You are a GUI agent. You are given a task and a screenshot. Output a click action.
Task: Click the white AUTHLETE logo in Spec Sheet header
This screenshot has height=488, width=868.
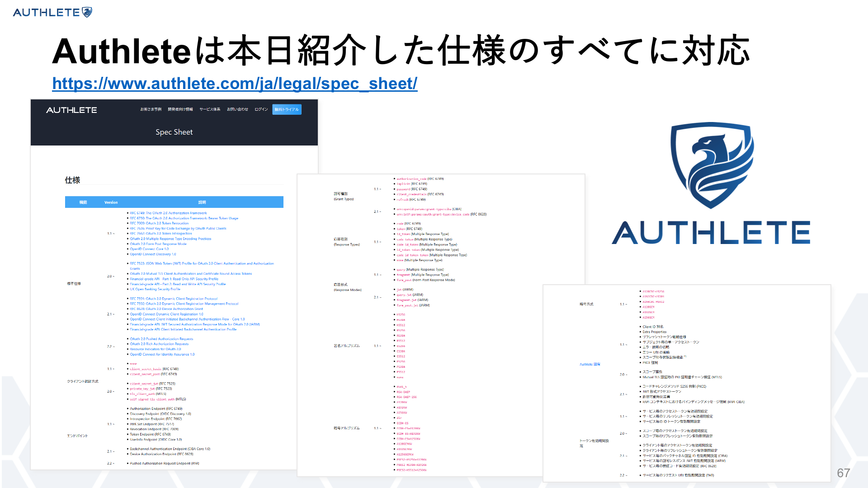tap(71, 110)
